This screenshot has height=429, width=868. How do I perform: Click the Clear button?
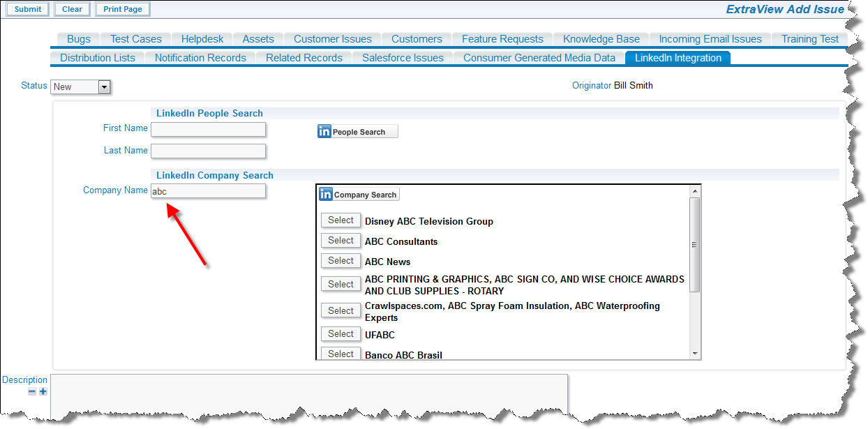72,9
